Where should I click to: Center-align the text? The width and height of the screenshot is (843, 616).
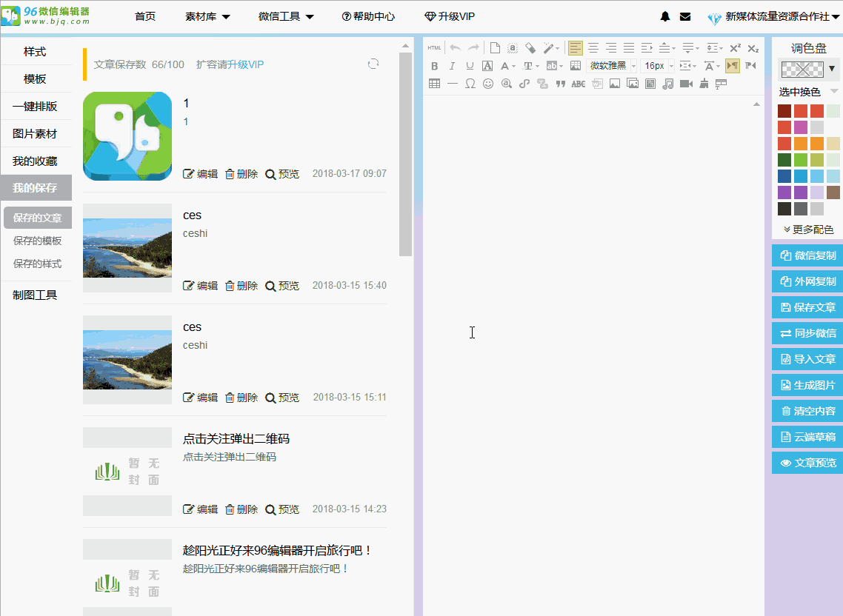pyautogui.click(x=593, y=48)
